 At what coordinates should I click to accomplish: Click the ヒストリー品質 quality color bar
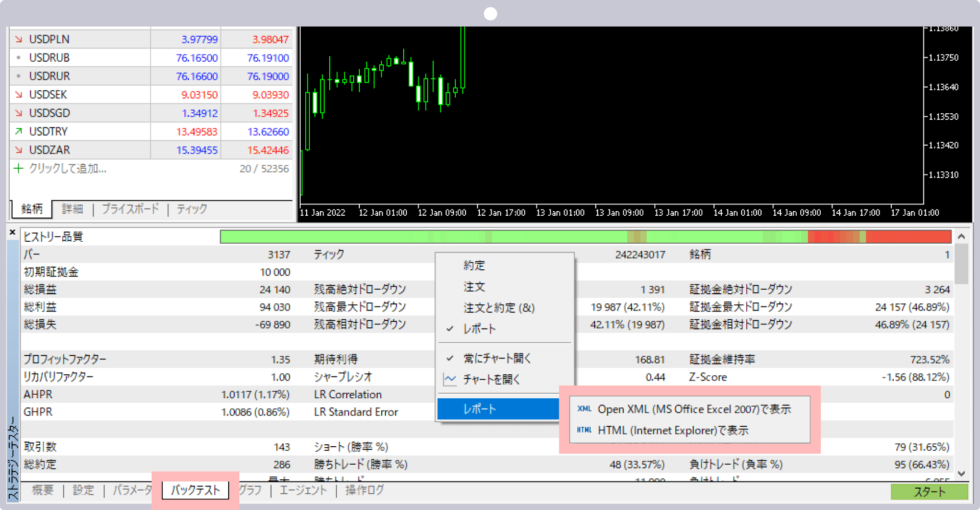coord(585,237)
